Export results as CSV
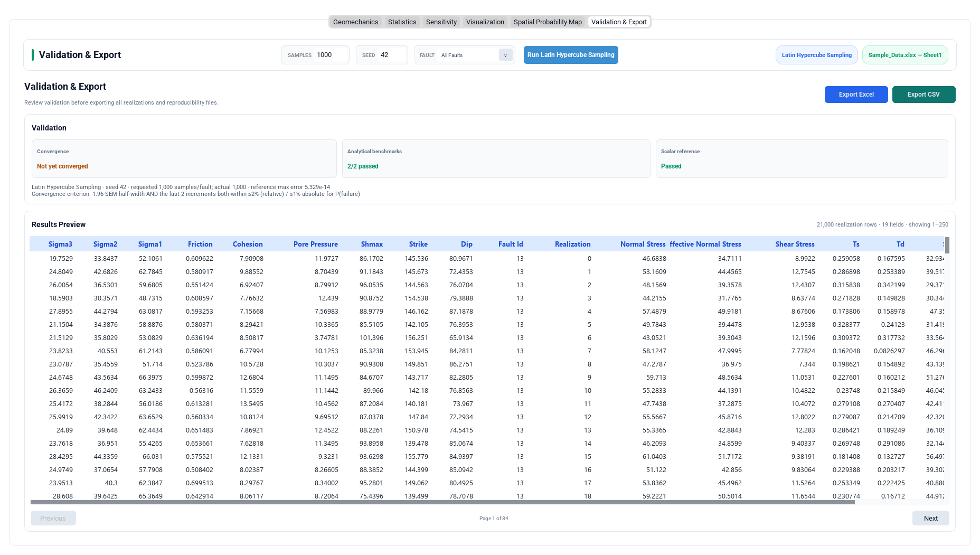Viewport: 980px width, 555px height. [x=924, y=95]
